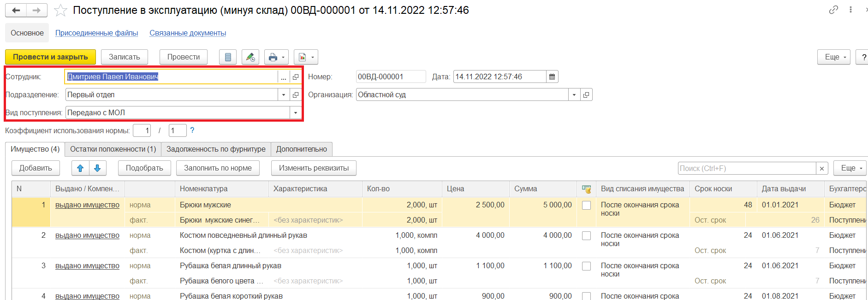Click the Подобрать button
The height and width of the screenshot is (300, 868).
click(x=144, y=168)
